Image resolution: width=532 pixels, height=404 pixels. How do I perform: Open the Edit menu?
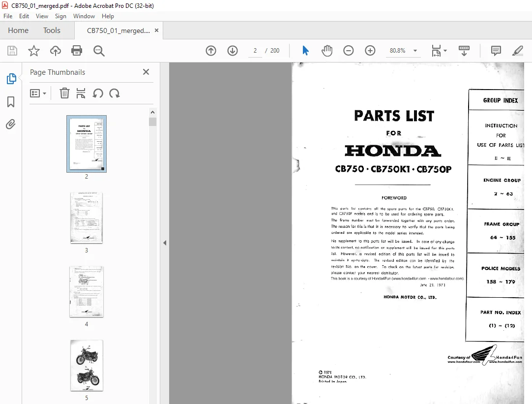point(24,16)
